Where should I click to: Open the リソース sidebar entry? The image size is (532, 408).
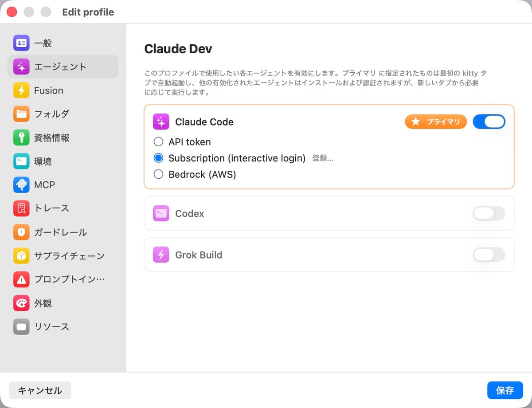tap(63, 327)
